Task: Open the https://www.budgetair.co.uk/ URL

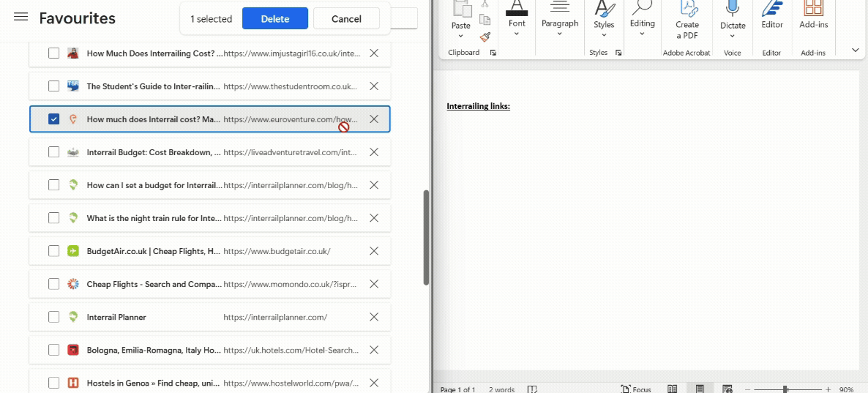Action: pyautogui.click(x=277, y=251)
